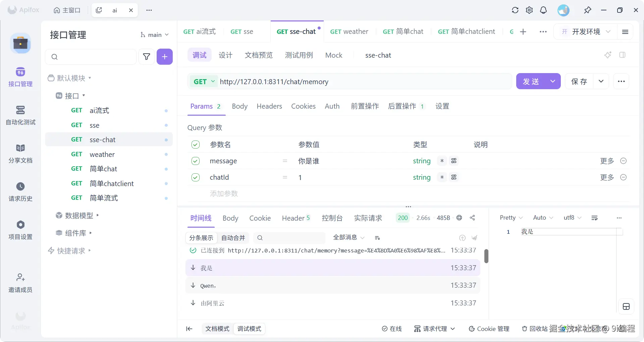Switch to 自动合并 display mode
Viewport: 644px width, 342px height.
point(233,238)
